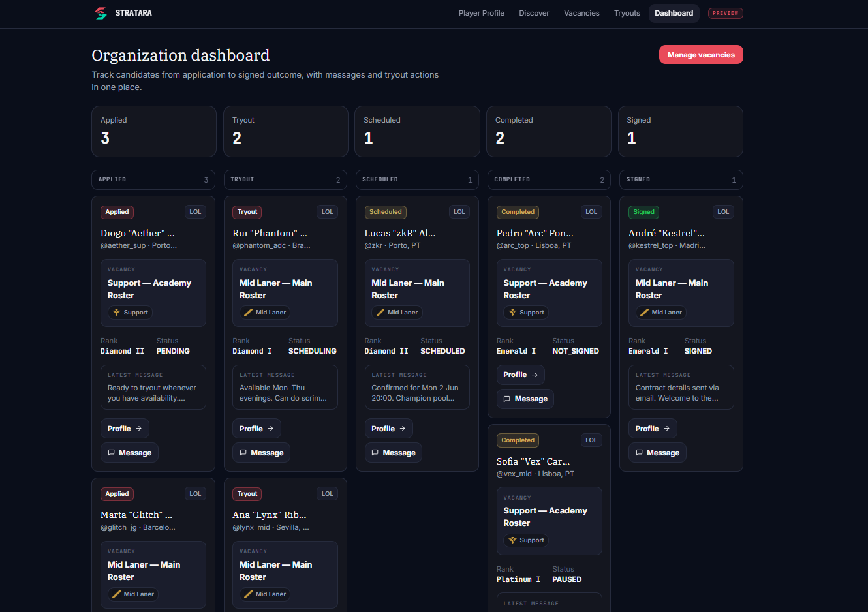Open André "Kestrel" profile button
The height and width of the screenshot is (612, 868).
[x=653, y=429]
